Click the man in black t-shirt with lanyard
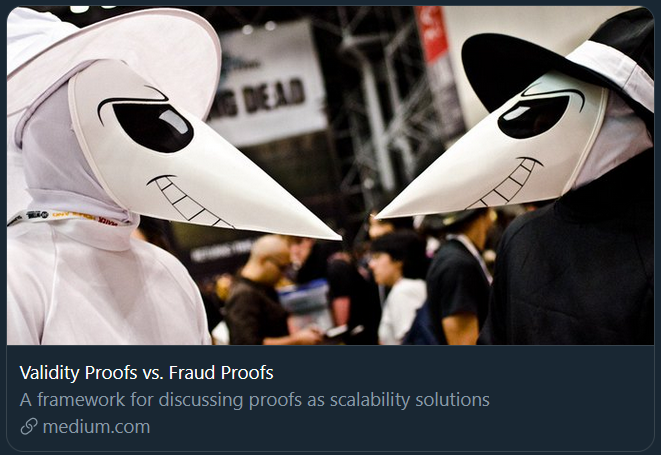The image size is (661, 455). click(x=459, y=278)
